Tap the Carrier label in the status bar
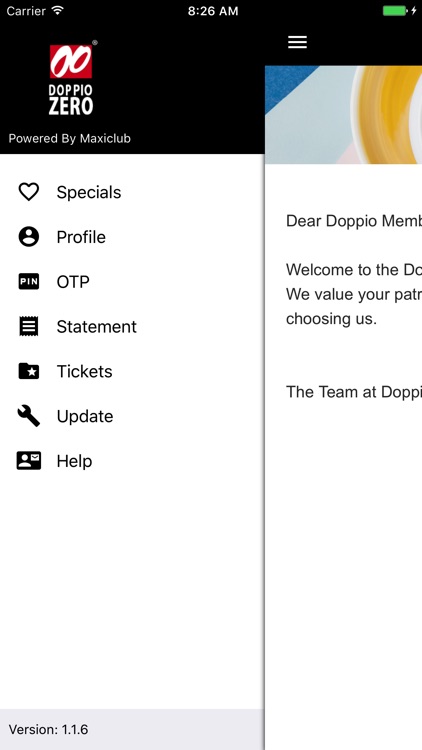Viewport: 422px width, 750px height. point(26,11)
